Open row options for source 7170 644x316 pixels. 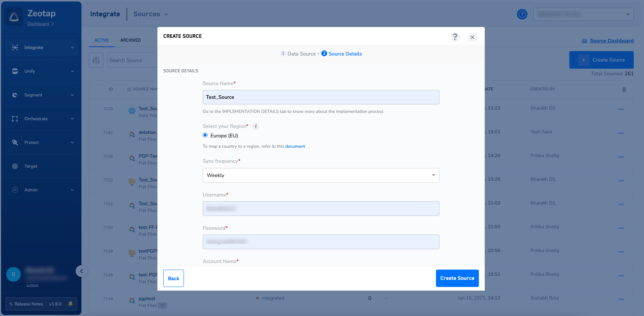tap(621, 109)
